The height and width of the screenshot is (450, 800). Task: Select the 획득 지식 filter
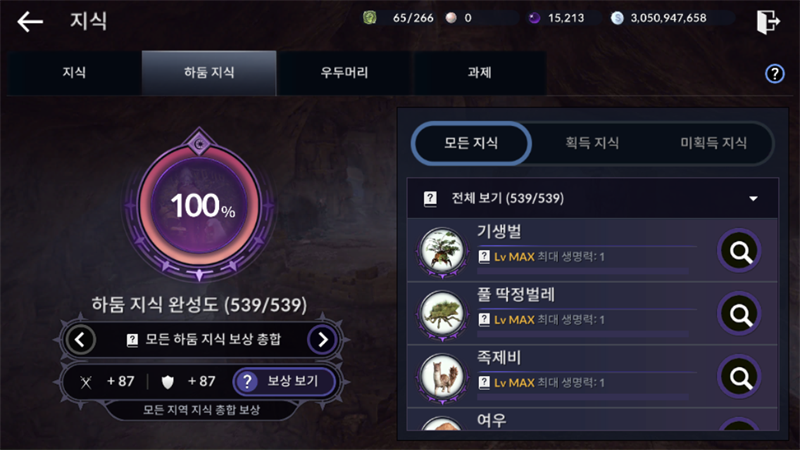pos(592,143)
